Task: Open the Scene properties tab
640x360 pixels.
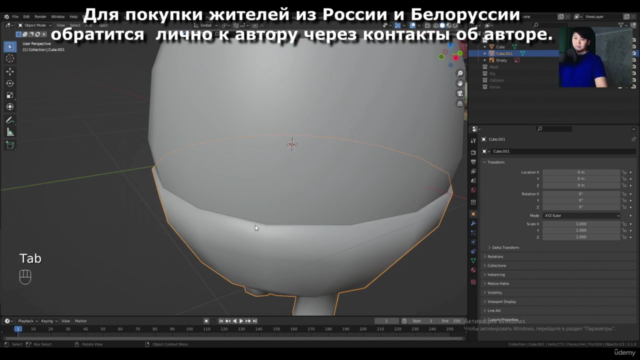Action: (x=473, y=181)
